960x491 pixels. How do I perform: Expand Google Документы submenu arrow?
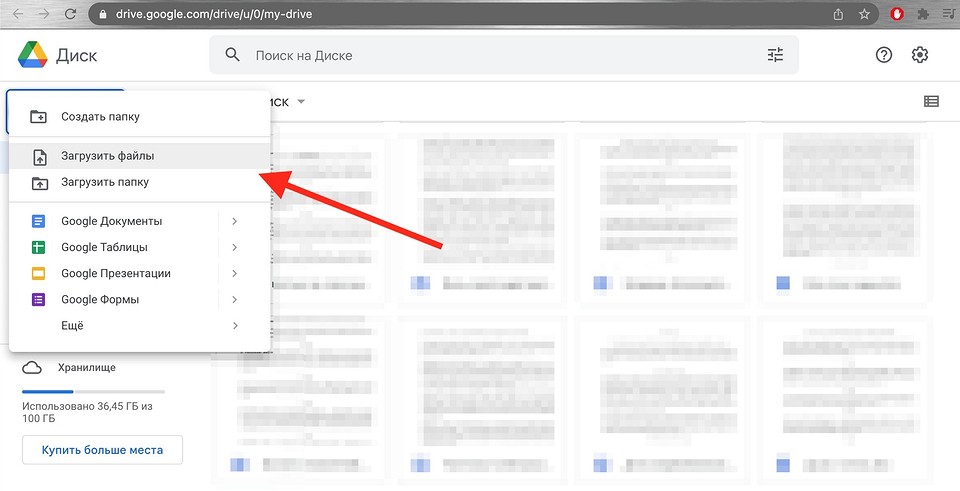(234, 221)
